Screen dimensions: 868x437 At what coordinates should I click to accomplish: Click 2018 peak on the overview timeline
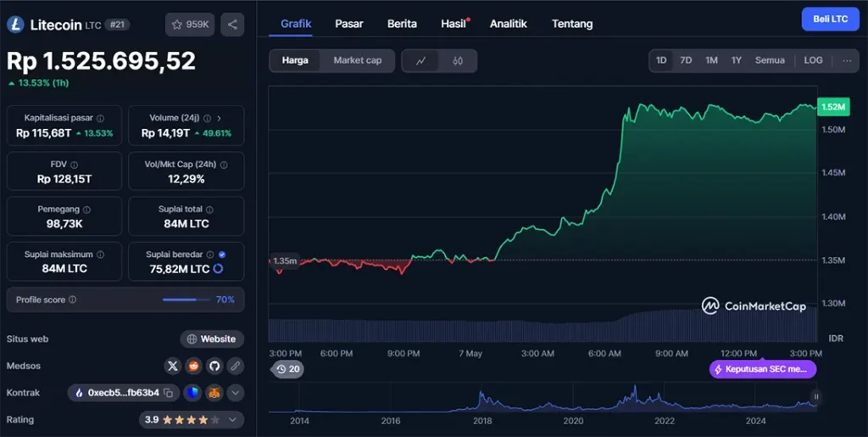481,394
